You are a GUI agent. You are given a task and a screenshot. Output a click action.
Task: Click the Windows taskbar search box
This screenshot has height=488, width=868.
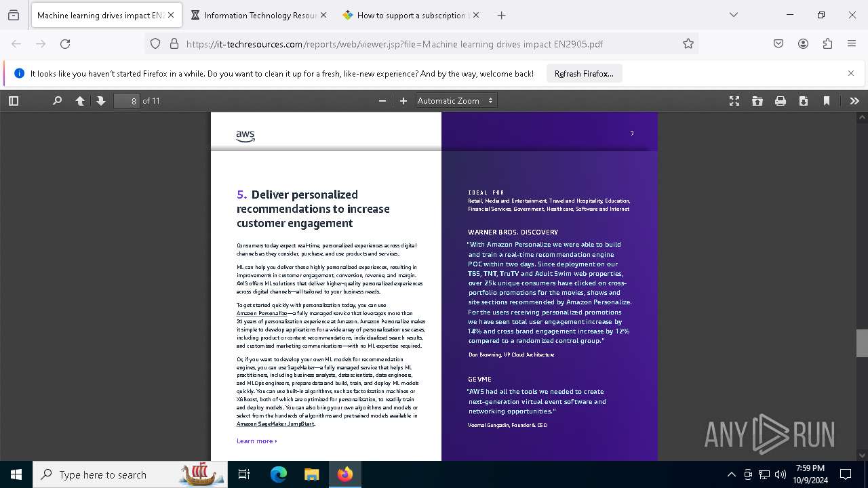(x=129, y=474)
